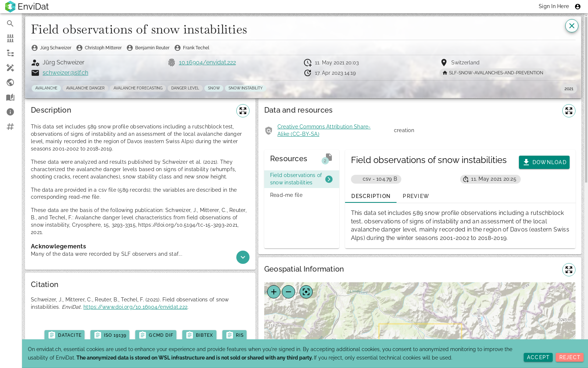
Task: Select Field observations of snow instabilities resource
Action: pyautogui.click(x=302, y=179)
